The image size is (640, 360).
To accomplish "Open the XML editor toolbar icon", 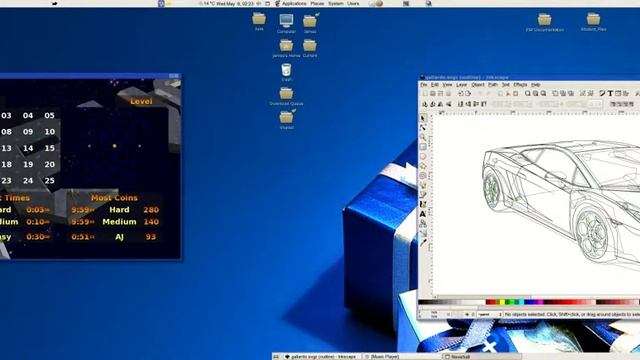I will (618, 94).
